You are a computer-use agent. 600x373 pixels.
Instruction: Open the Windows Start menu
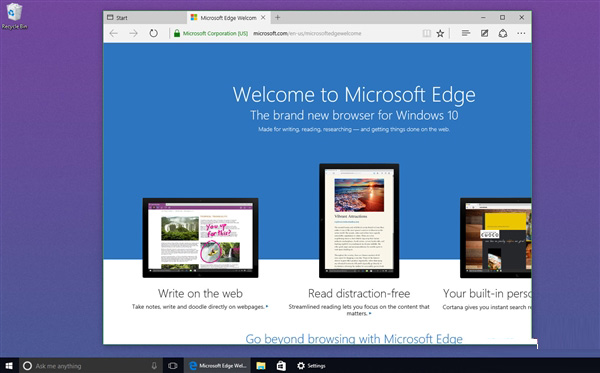point(9,366)
